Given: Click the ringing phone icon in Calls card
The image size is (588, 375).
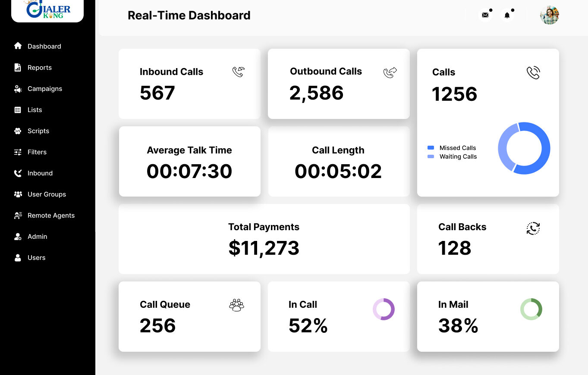Looking at the screenshot, I should tap(533, 72).
